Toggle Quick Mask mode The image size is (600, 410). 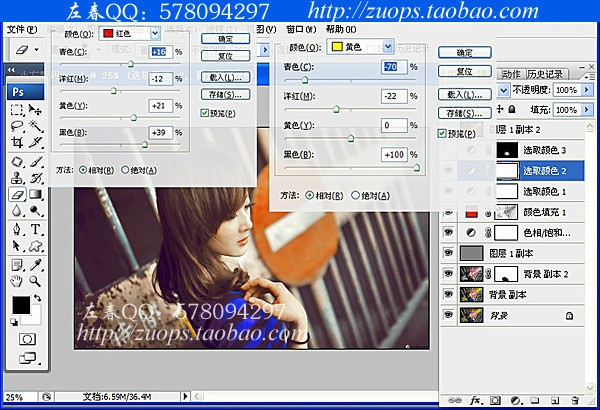[x=28, y=339]
